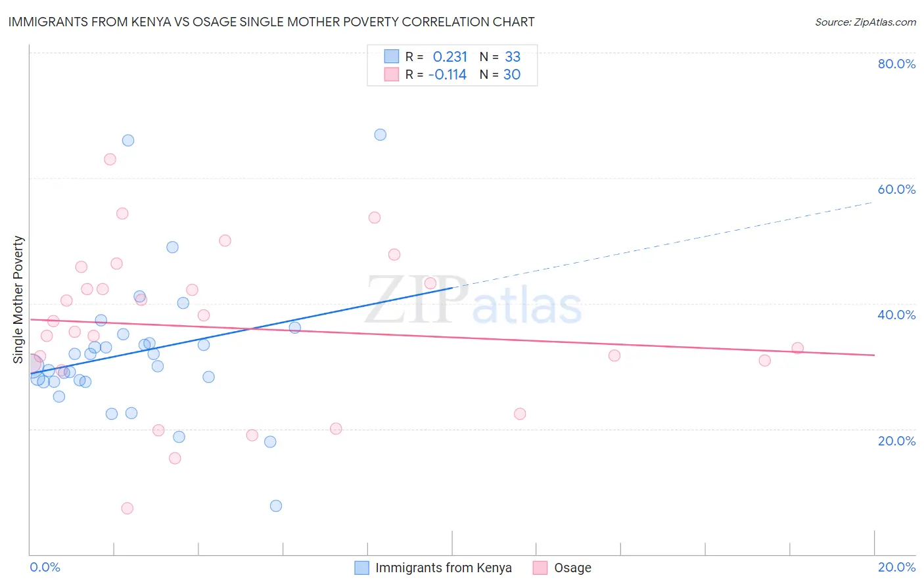Click the lowest blue data point
924x586 pixels.
(276, 506)
